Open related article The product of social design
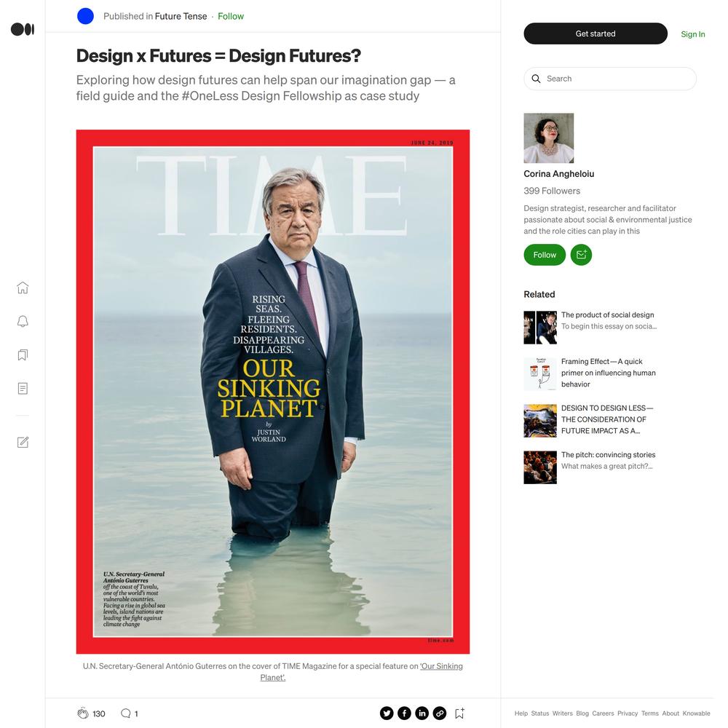The height and width of the screenshot is (728, 728). click(x=607, y=314)
